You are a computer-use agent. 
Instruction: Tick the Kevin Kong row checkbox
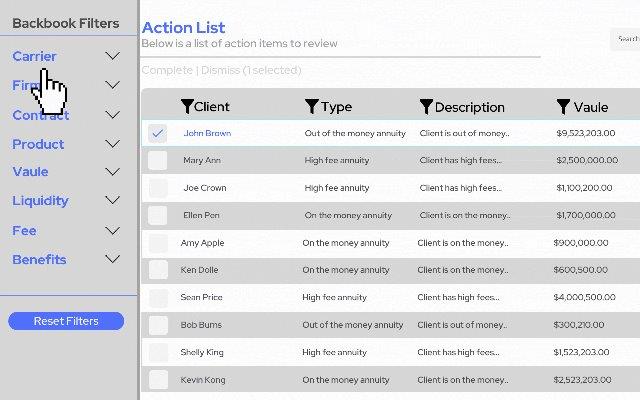(x=158, y=380)
